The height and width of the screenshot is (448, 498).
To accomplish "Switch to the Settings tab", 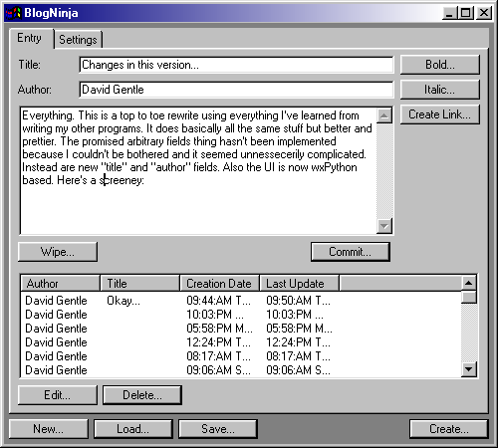I will coord(78,40).
